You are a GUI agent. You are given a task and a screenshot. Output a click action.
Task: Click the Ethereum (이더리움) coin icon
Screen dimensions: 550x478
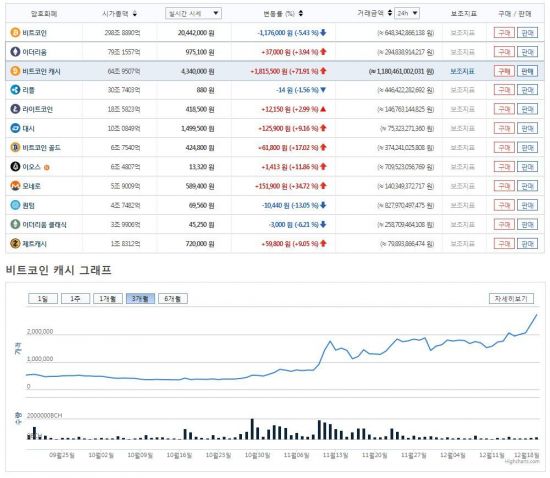(15, 52)
